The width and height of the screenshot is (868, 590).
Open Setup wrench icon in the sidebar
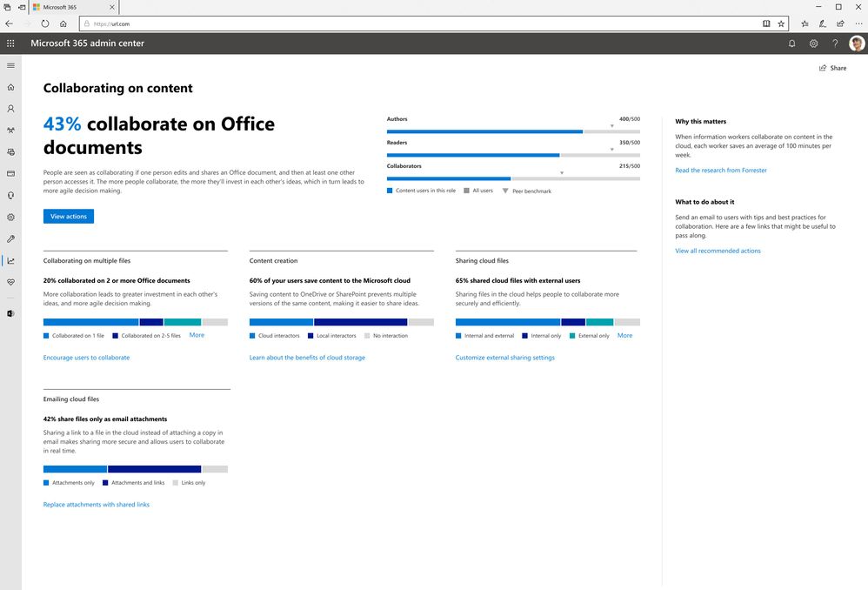click(10, 238)
